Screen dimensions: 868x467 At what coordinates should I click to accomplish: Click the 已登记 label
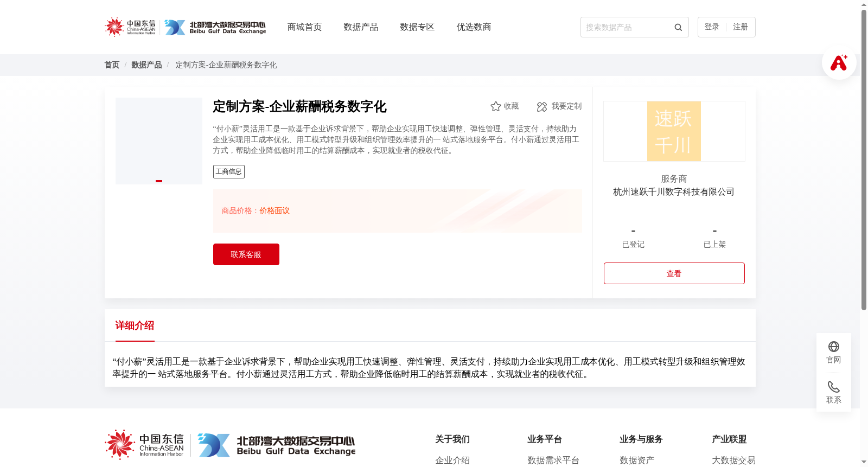pyautogui.click(x=633, y=245)
